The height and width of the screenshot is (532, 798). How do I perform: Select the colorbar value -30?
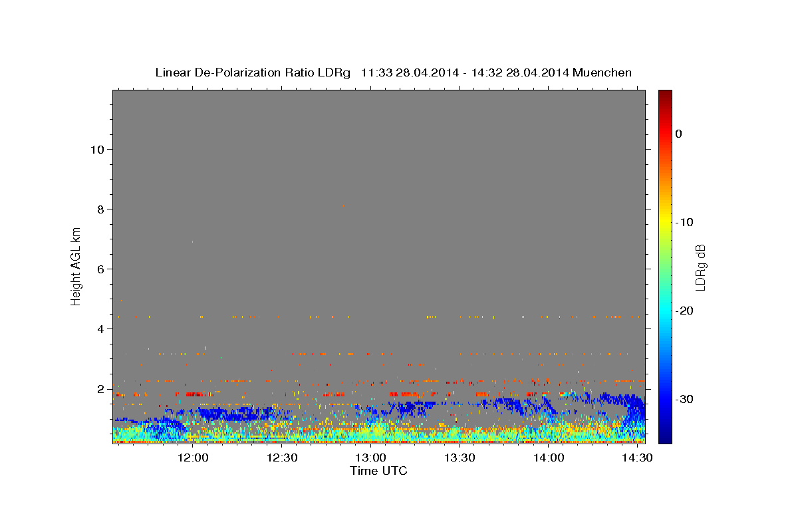[685, 399]
